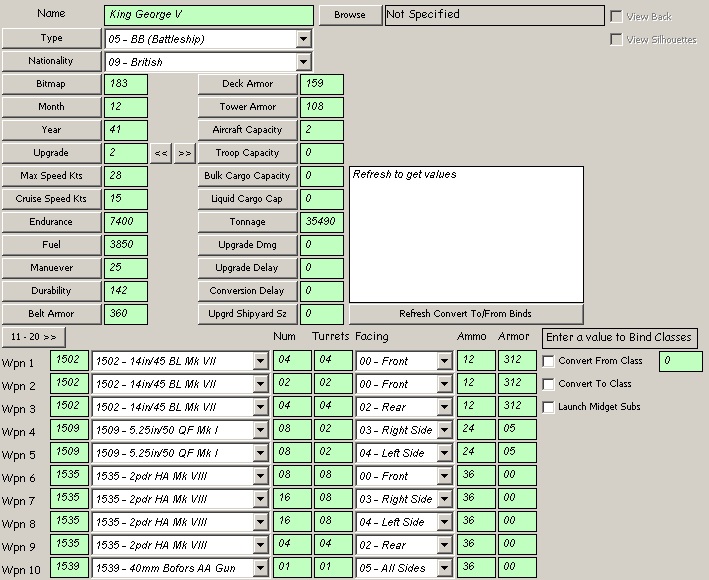
Task: Click the Refresh to get values text box
Action: 466,235
